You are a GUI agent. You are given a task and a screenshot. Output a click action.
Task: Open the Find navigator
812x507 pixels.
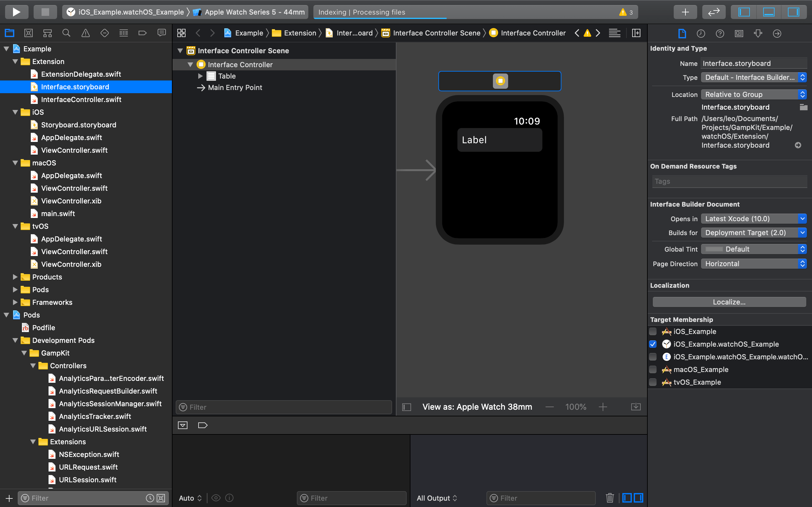(66, 33)
